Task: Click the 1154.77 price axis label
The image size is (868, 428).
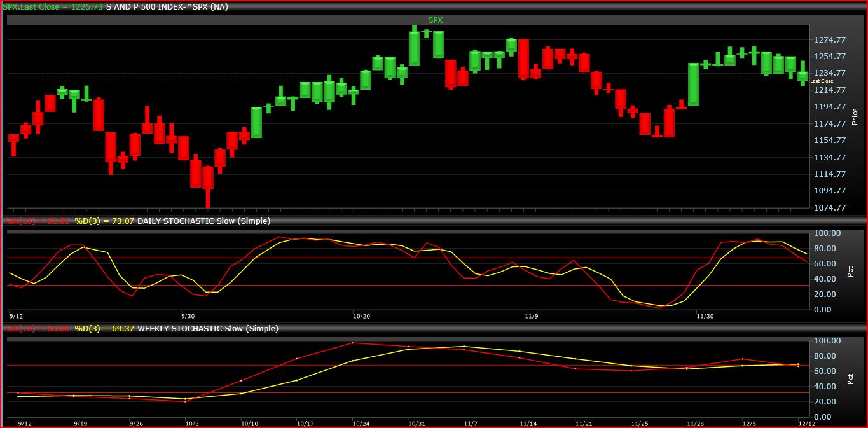Action: coord(829,140)
